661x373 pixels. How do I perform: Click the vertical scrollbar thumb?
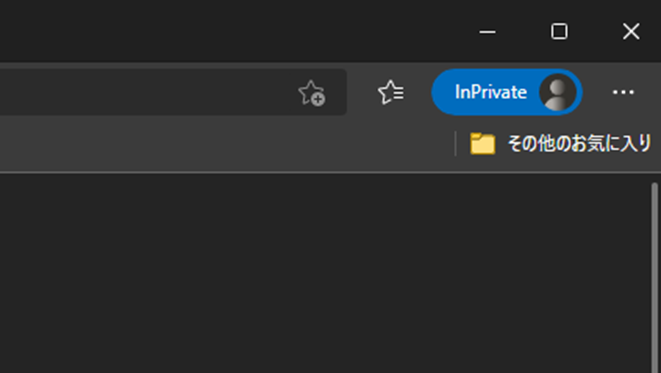(654, 278)
